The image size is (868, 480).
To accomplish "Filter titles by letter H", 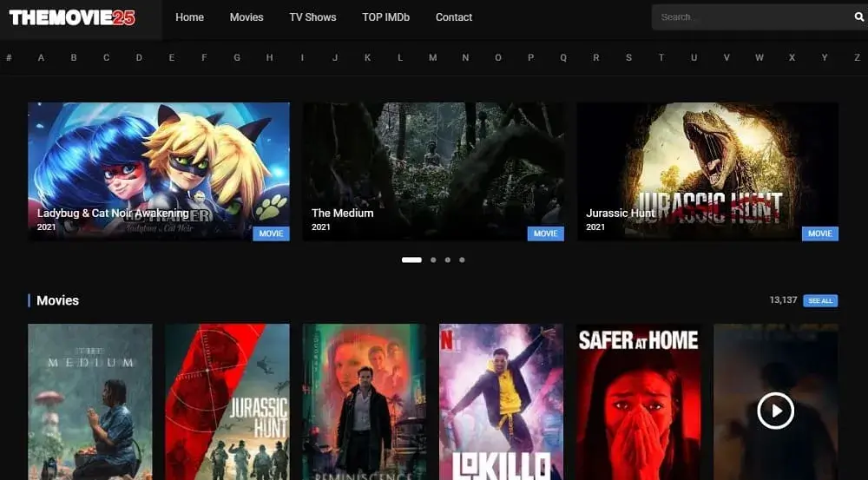I will [x=270, y=57].
